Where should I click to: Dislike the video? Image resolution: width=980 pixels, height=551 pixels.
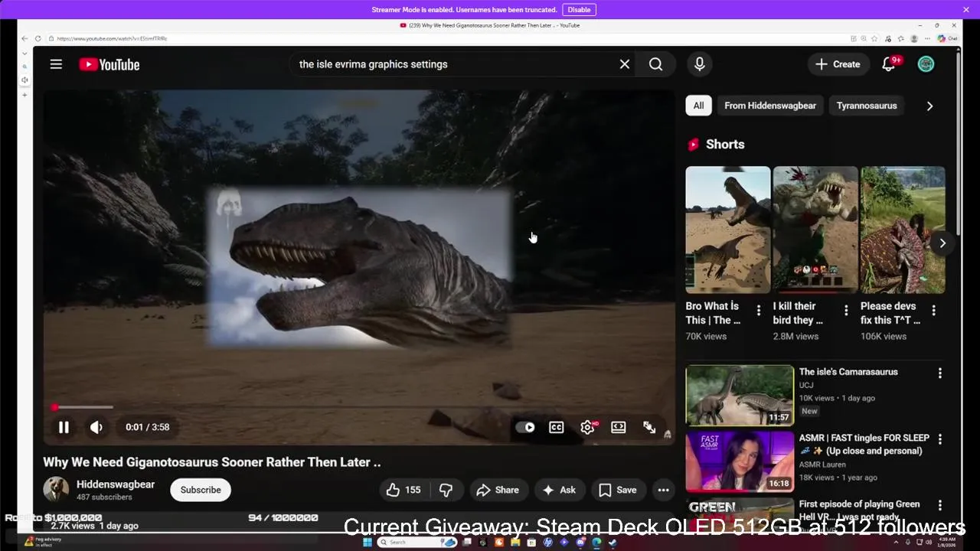tap(446, 490)
